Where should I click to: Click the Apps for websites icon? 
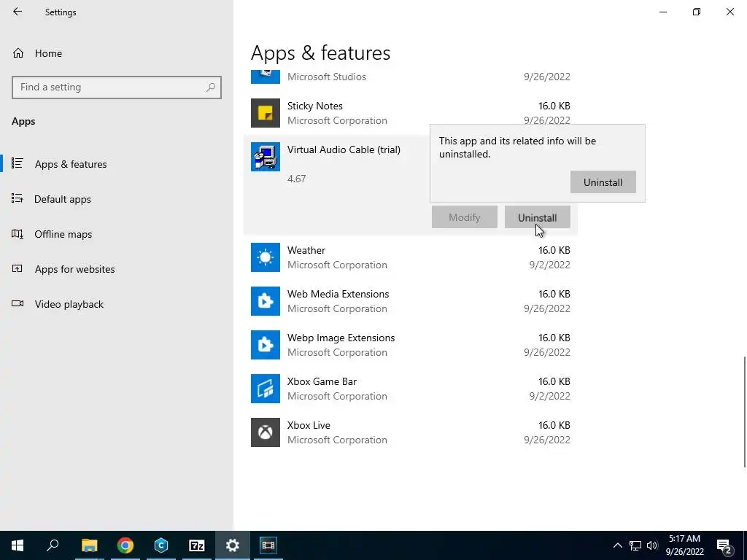point(18,268)
